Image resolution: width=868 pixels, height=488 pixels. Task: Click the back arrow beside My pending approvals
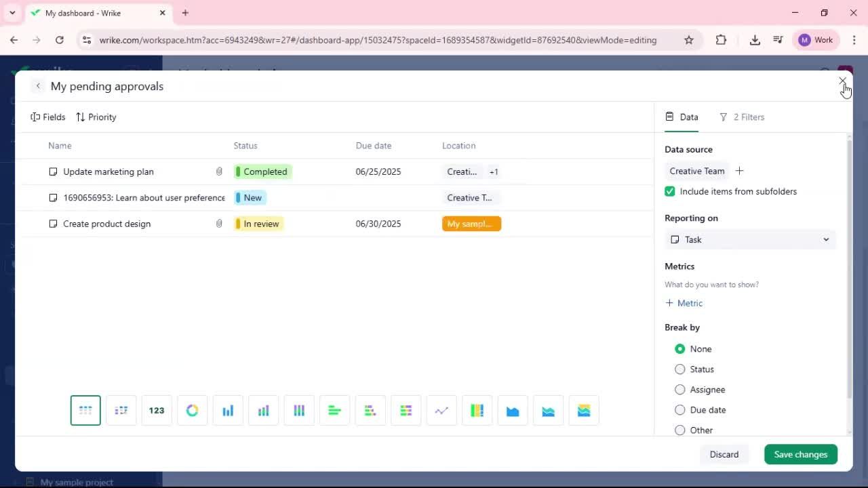[x=38, y=86]
